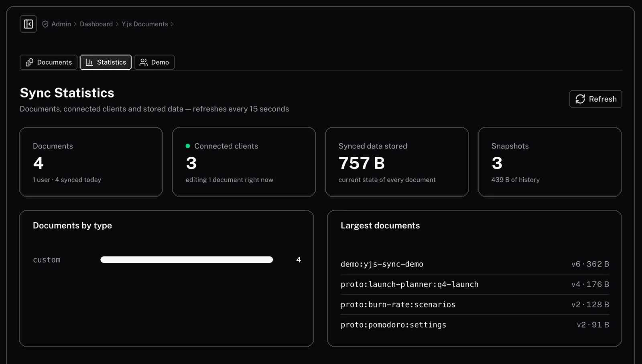Select the Documents count card
This screenshot has width=642, height=364.
(x=91, y=162)
